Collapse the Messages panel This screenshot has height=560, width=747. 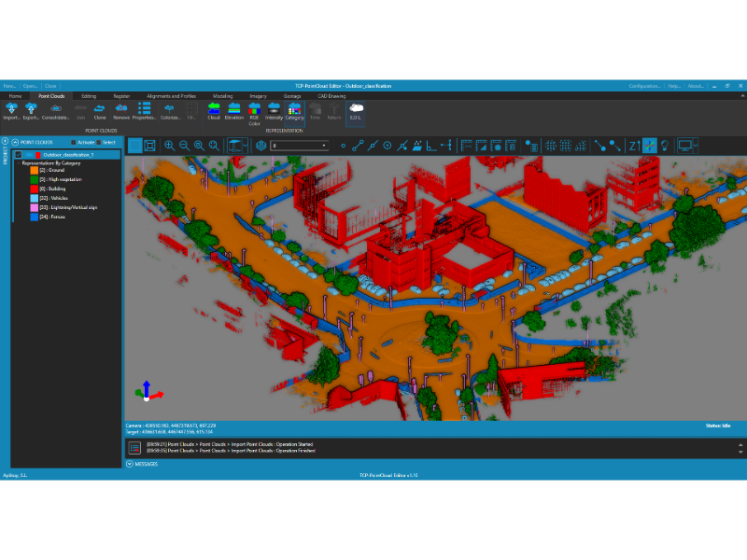click(x=130, y=464)
